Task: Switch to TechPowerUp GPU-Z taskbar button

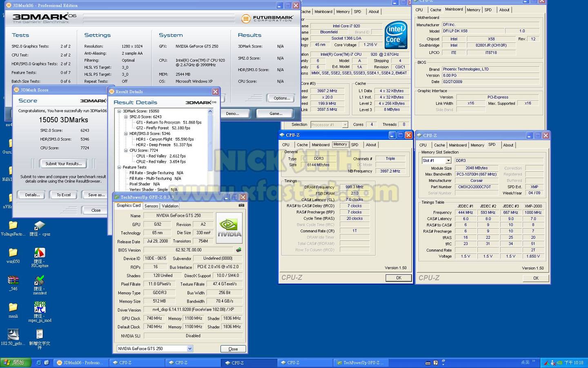Action: (x=361, y=363)
